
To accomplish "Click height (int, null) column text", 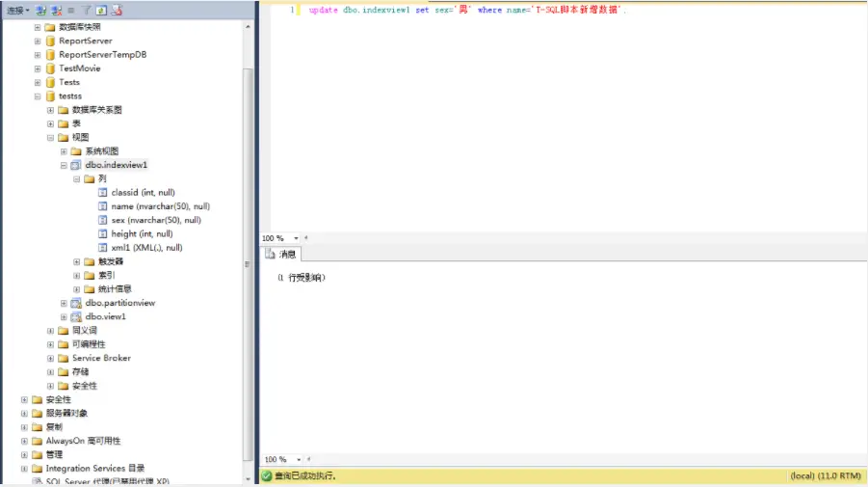I will coord(142,233).
